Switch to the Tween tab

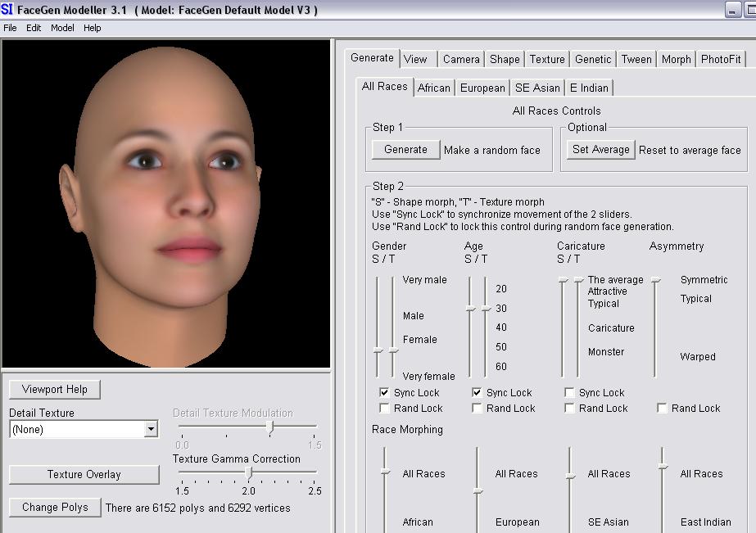pyautogui.click(x=636, y=59)
